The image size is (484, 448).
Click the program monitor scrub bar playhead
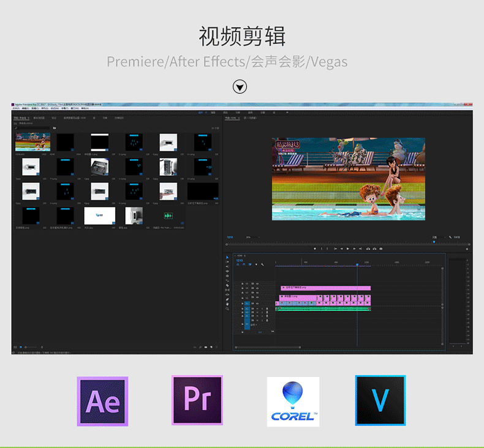[434, 242]
